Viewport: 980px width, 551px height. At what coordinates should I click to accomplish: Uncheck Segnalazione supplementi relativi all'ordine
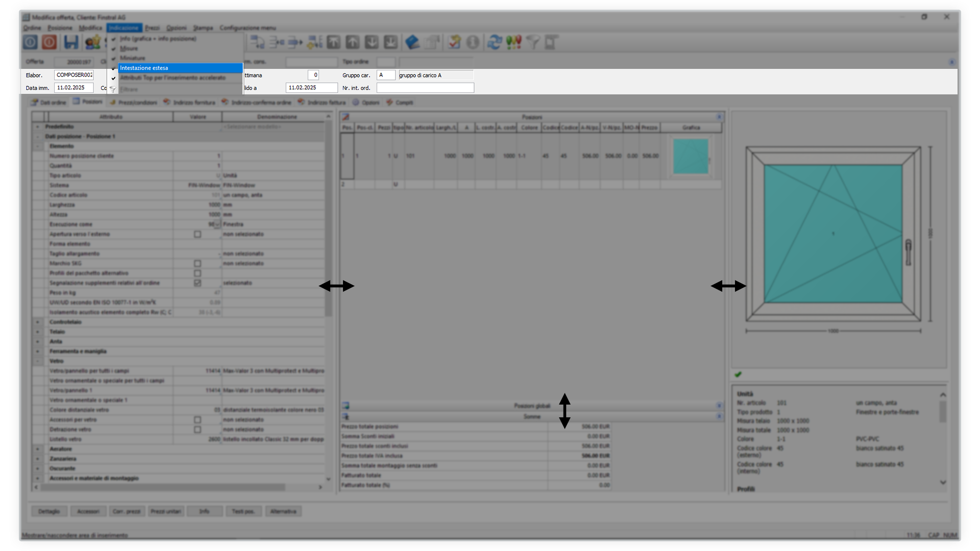point(198,283)
